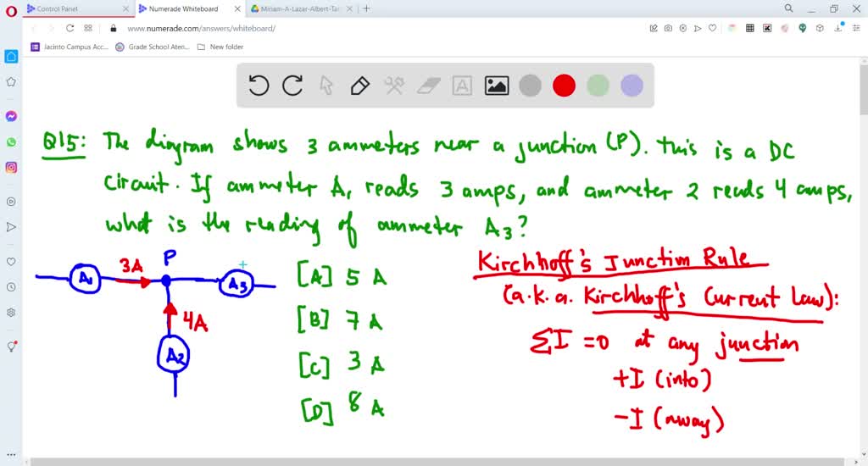Screen dimensions: 868x466
Task: Pick the green pen color
Action: (598, 86)
